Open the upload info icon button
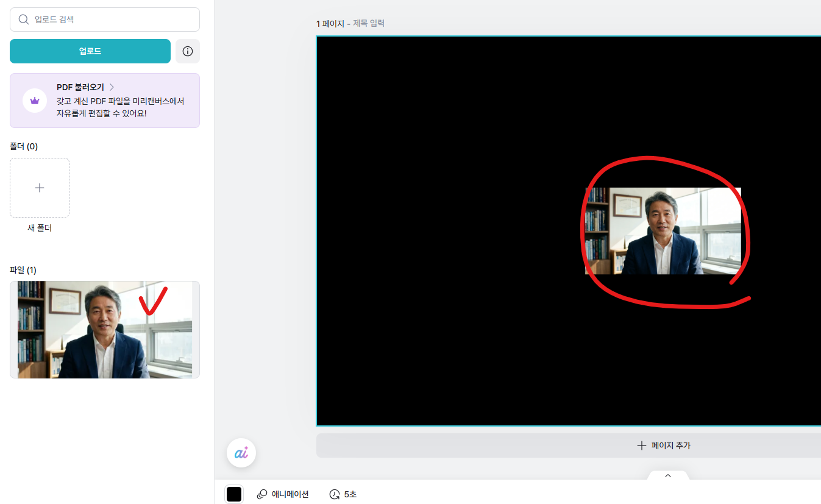 point(188,51)
